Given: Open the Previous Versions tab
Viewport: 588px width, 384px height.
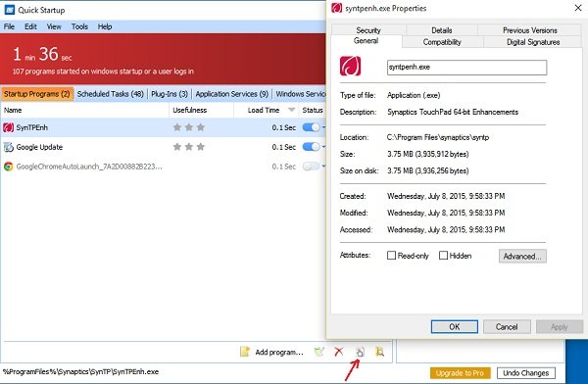Looking at the screenshot, I should pos(530,30).
